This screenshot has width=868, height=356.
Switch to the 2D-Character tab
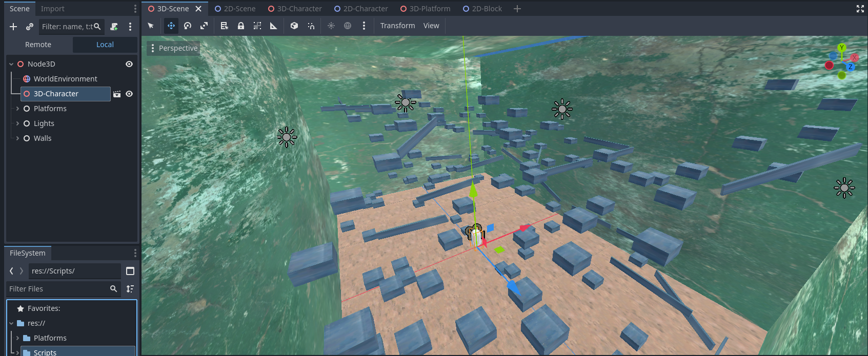click(x=361, y=9)
